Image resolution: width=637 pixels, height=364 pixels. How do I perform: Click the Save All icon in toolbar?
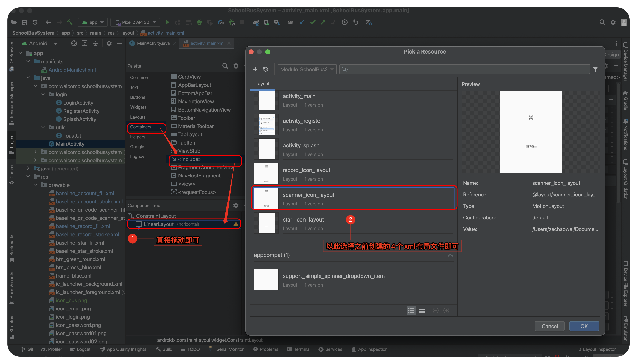(x=24, y=22)
